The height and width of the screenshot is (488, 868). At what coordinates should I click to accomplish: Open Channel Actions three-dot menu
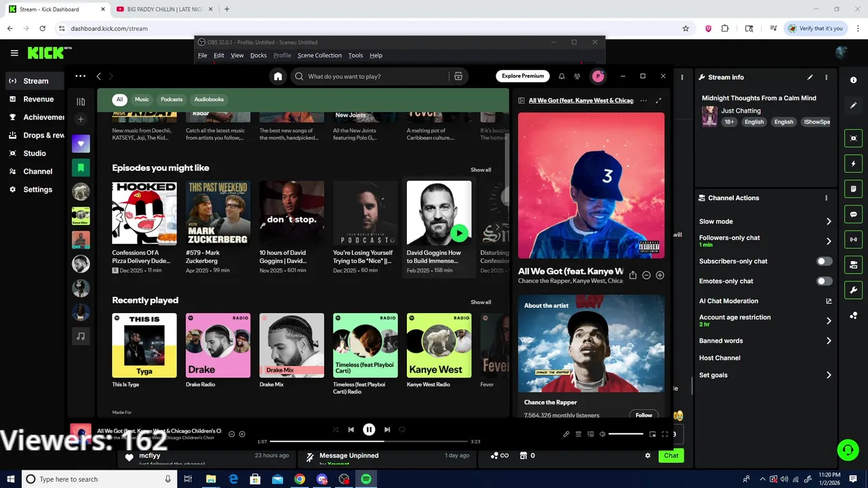[x=826, y=198]
